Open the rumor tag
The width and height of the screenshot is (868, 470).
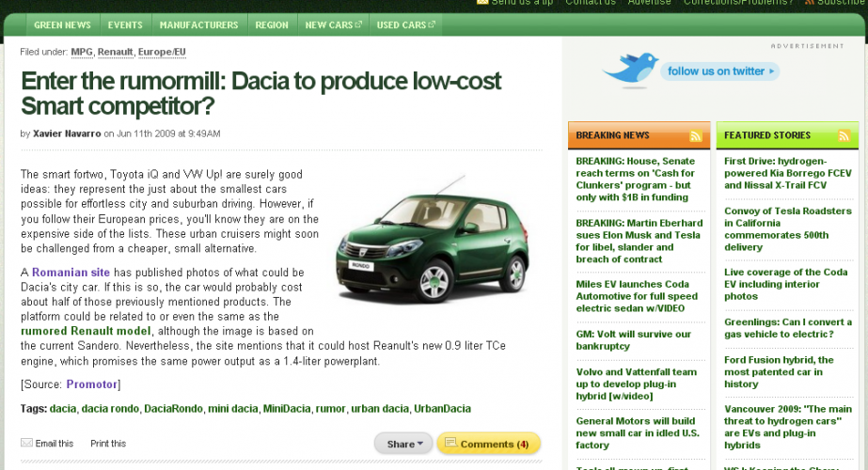[330, 409]
